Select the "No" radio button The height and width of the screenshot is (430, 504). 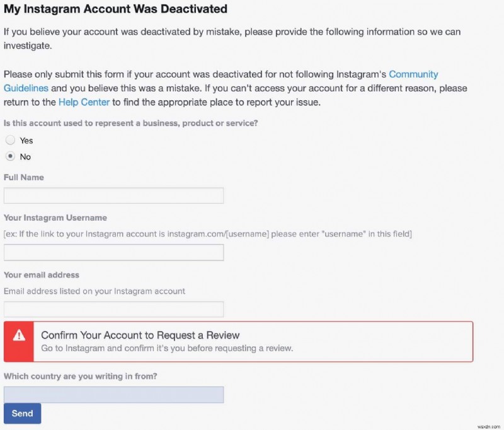tap(10, 156)
